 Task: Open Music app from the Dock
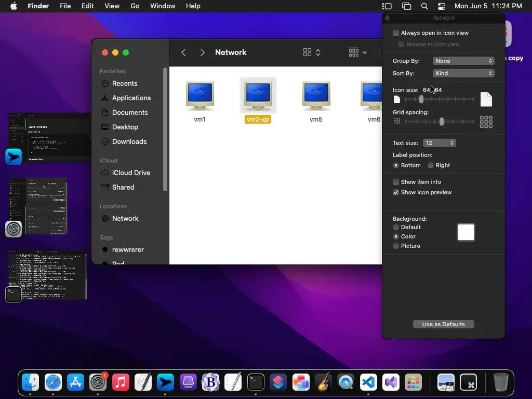(x=121, y=382)
